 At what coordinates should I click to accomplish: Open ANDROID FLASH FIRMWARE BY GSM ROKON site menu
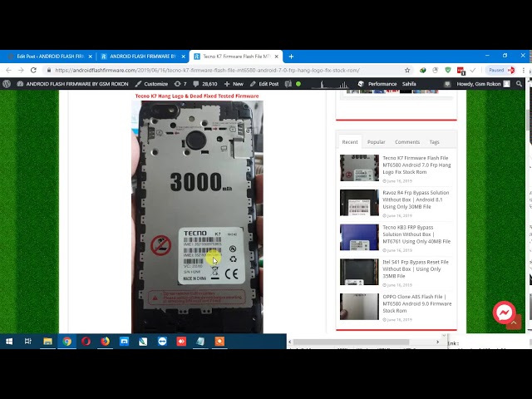coord(72,84)
